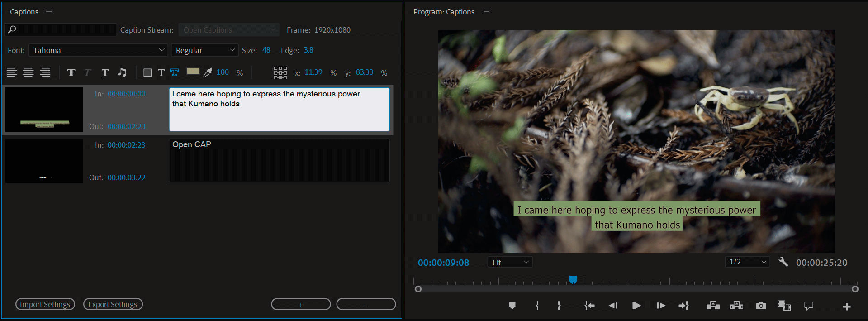868x321 pixels.
Task: Step back one frame
Action: [613, 306]
